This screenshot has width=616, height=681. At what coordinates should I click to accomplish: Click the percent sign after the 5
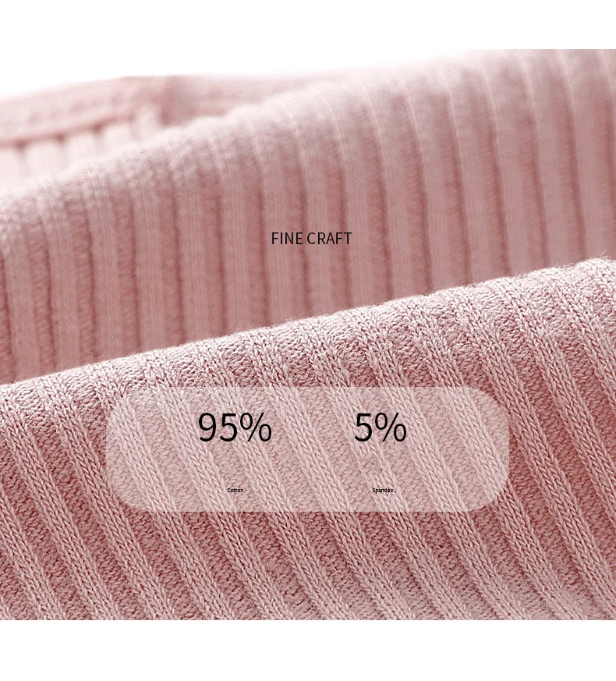(x=391, y=427)
